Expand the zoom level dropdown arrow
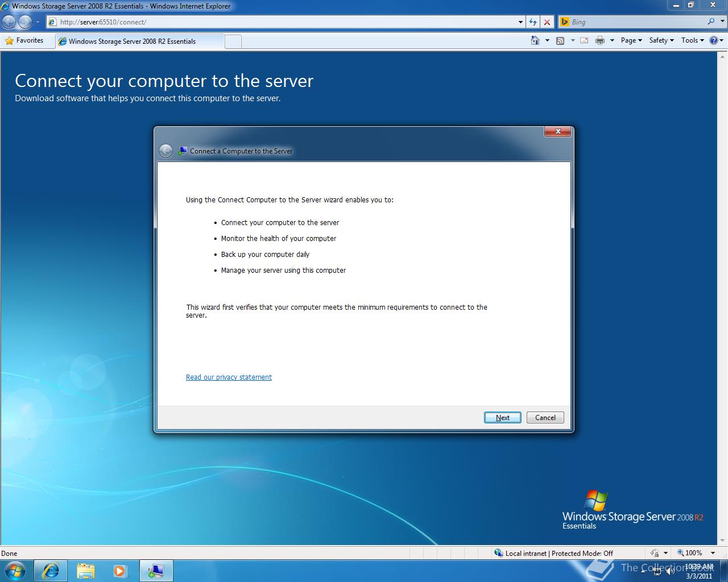Image resolution: width=728 pixels, height=582 pixels. tap(713, 553)
